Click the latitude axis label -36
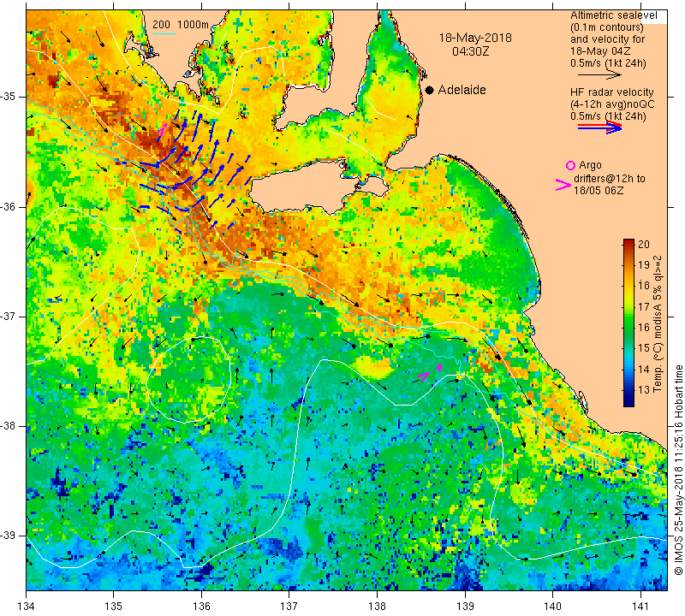This screenshot has height=616, width=685. pos(9,206)
